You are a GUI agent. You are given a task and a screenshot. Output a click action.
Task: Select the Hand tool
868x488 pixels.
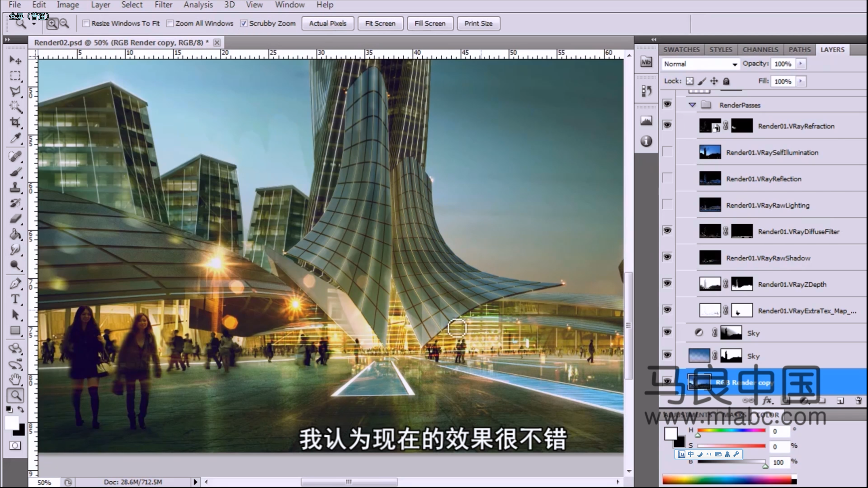pos(15,380)
